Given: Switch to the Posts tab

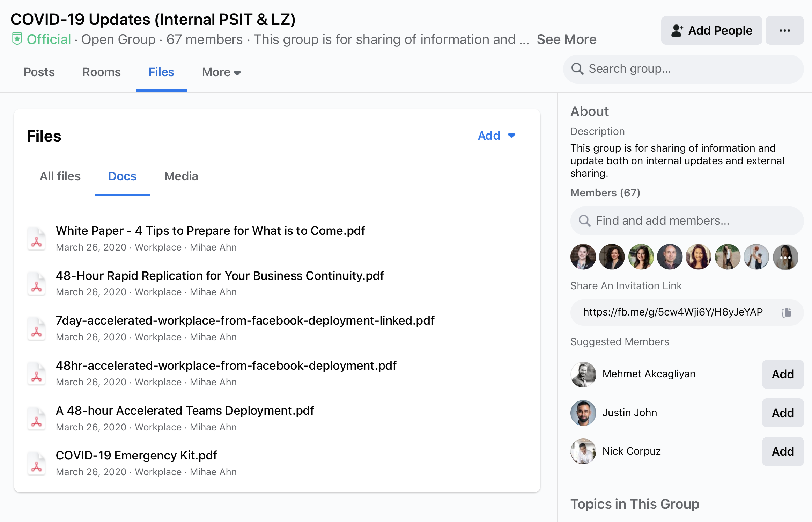Looking at the screenshot, I should click(x=39, y=72).
